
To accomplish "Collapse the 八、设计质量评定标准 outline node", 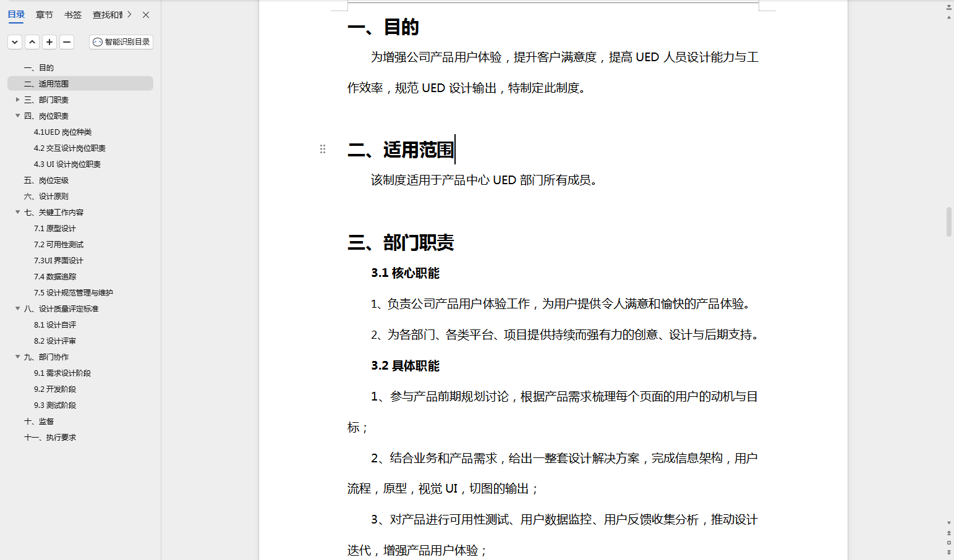I will point(18,308).
